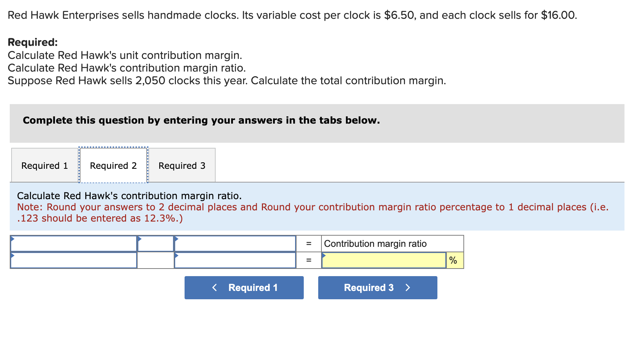Click the equals sign in the first row
This screenshot has height=356, width=644.
click(x=309, y=244)
